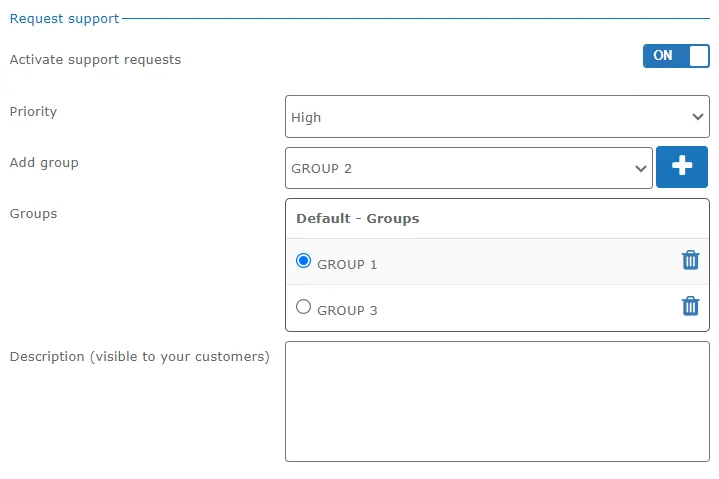Select the GROUP 3 radio button

click(x=303, y=306)
